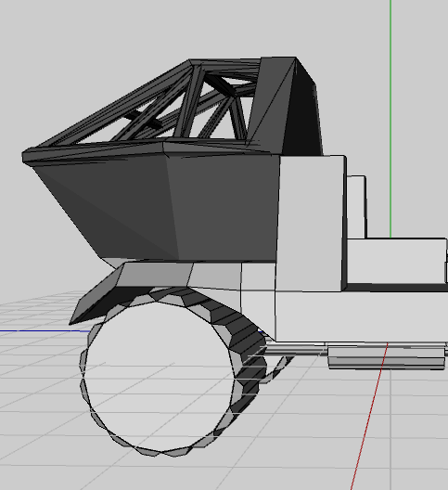
Task: Click the small crossbar inside roll cage
Action: (143, 120)
